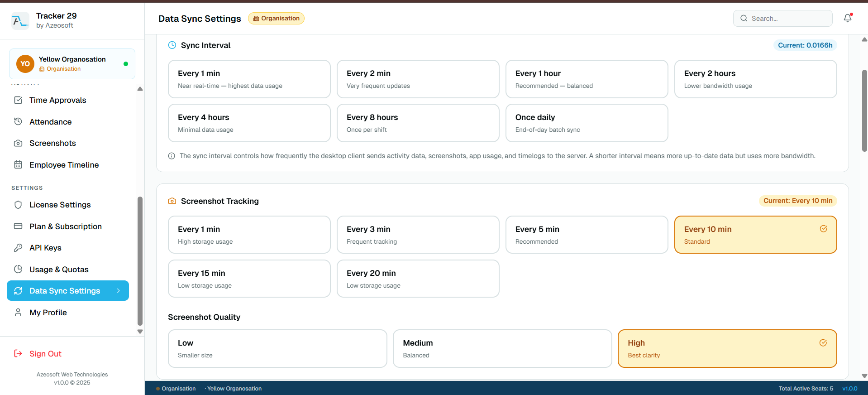Go to Attendance page
The height and width of the screenshot is (395, 868).
68,121
